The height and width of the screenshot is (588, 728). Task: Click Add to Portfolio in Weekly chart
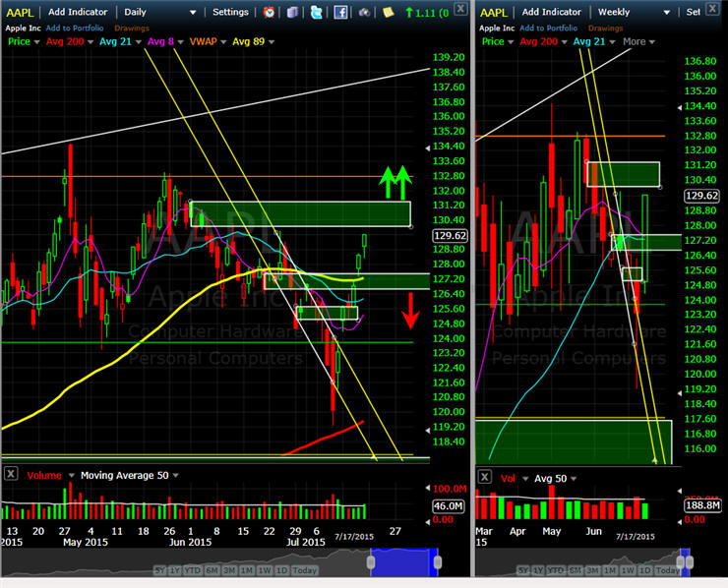click(x=548, y=29)
